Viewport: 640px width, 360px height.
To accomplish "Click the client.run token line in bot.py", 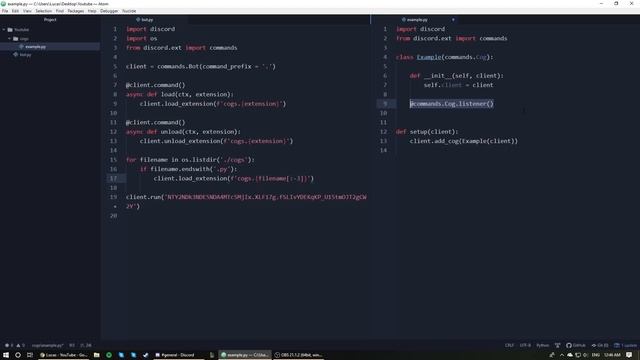I will click(x=246, y=197).
